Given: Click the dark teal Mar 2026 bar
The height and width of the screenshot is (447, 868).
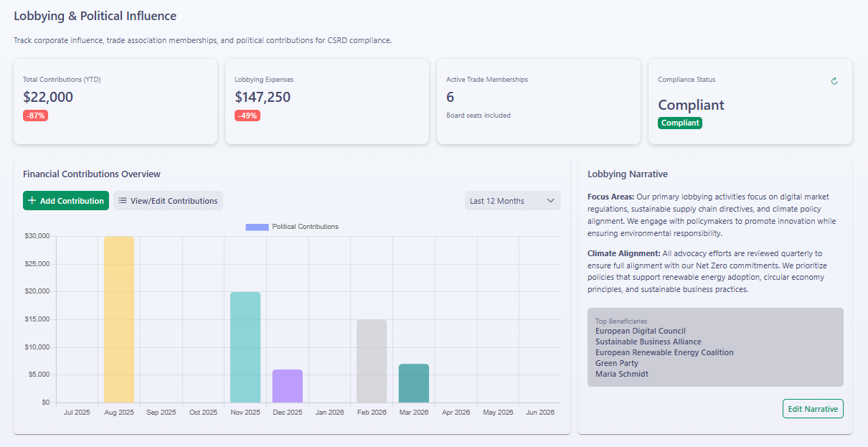Looking at the screenshot, I should tap(414, 383).
